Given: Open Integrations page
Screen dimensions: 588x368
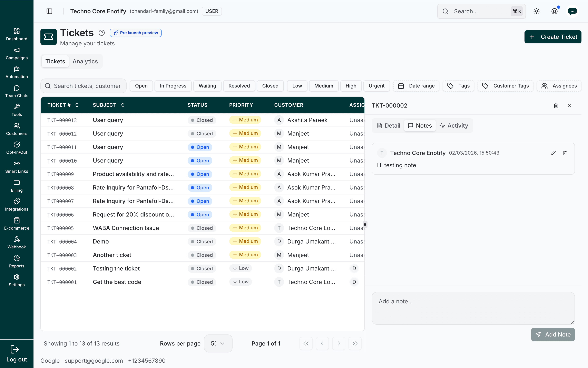Looking at the screenshot, I should 17,205.
